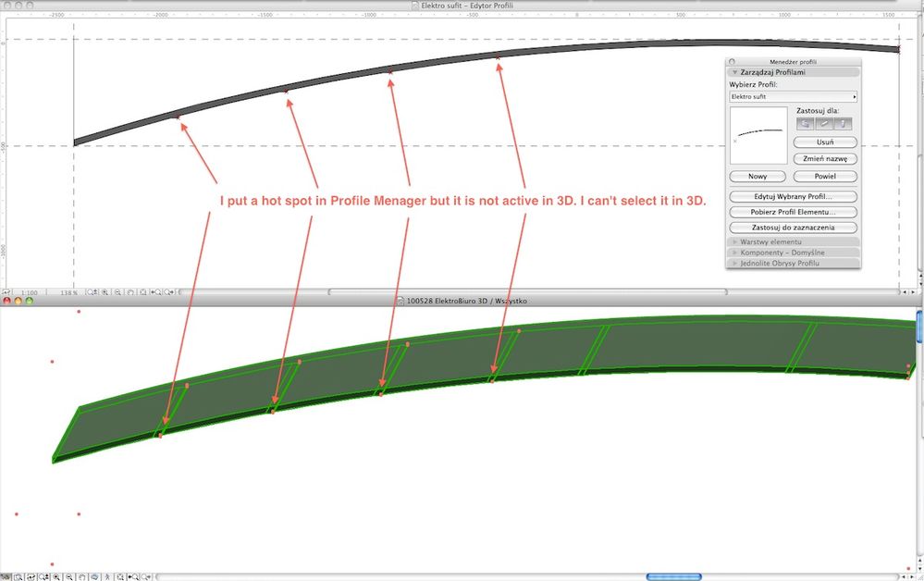This screenshot has width=924, height=581.
Task: Click the profile preview thumbnail in Menedżer profili
Action: (758, 135)
